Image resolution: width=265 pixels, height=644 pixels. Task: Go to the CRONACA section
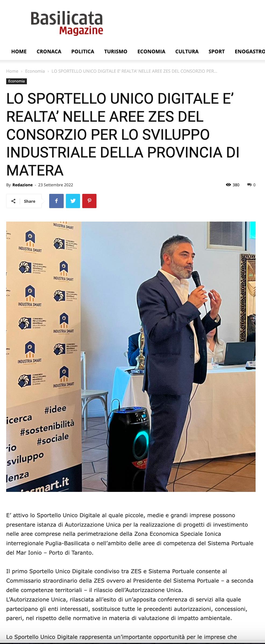coord(49,51)
